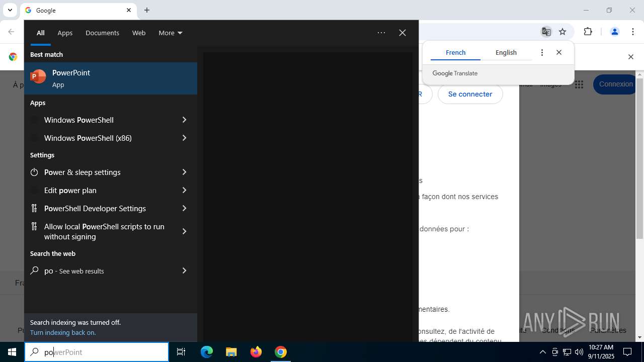Image resolution: width=644 pixels, height=362 pixels.
Task: Select the All search tab
Action: [x=41, y=33]
